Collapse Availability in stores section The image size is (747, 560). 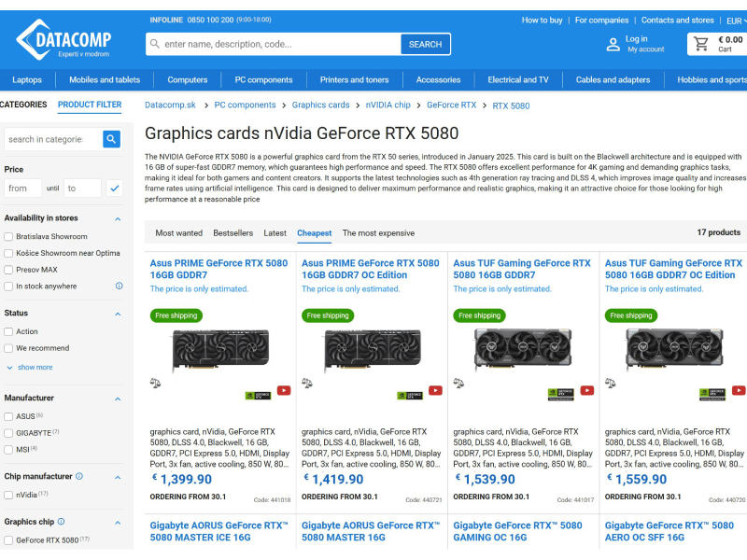(x=118, y=219)
